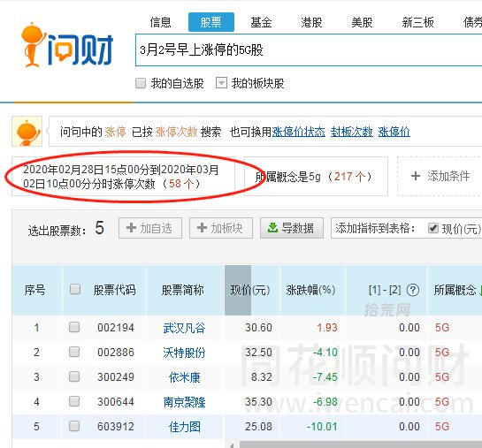
Task: Uncheck the 现价(元) indicator checkbox
Action: [433, 228]
